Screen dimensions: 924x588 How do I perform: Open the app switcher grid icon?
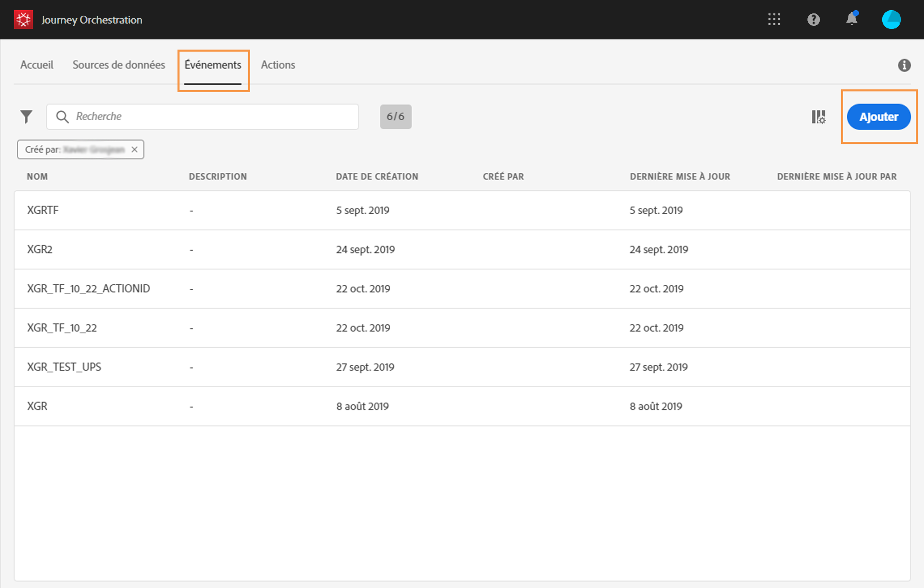[x=774, y=20]
